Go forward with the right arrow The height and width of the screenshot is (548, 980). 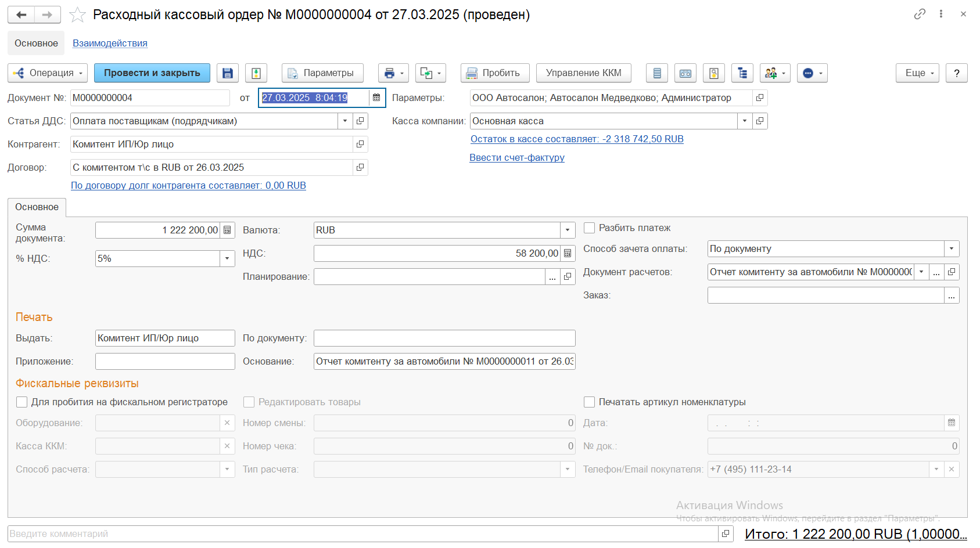point(48,15)
